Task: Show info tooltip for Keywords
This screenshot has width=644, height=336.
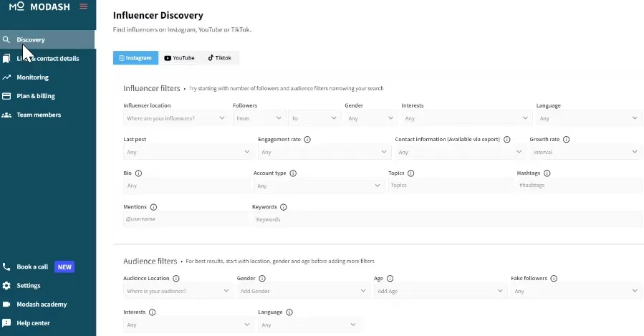Action: coord(284,207)
